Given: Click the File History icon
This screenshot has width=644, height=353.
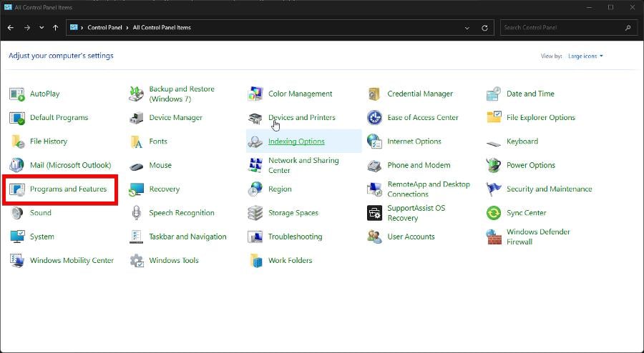Looking at the screenshot, I should 17,141.
